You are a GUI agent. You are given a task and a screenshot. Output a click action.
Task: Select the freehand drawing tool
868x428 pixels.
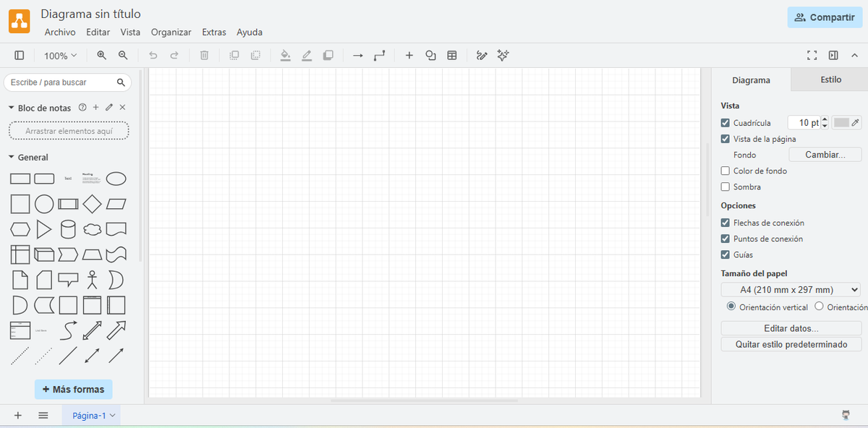point(482,56)
